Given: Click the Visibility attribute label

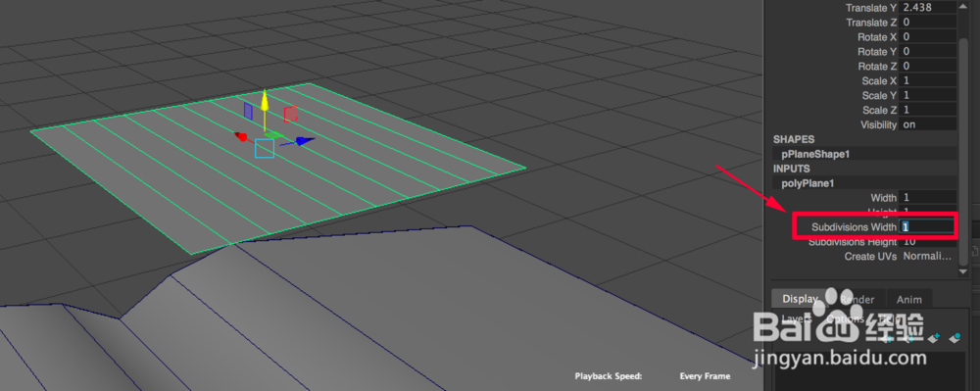Looking at the screenshot, I should 878,124.
